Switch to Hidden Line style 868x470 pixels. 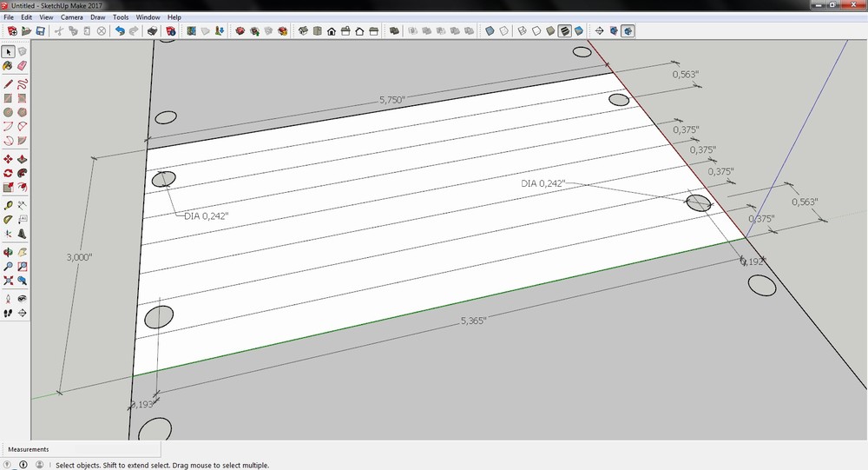pos(536,31)
